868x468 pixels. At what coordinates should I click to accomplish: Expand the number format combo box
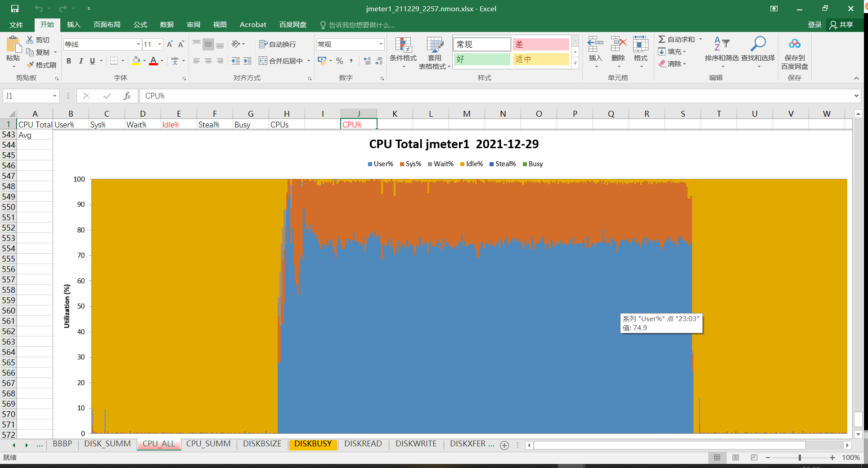pos(381,44)
